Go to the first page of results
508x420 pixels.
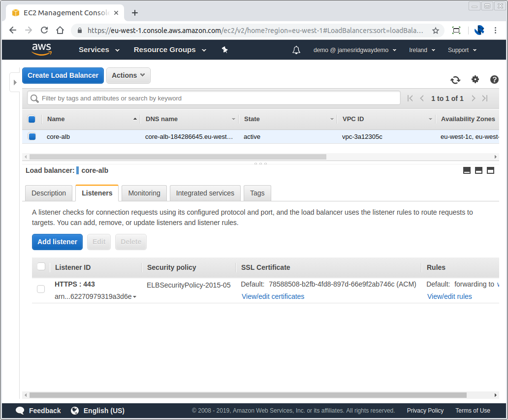410,98
